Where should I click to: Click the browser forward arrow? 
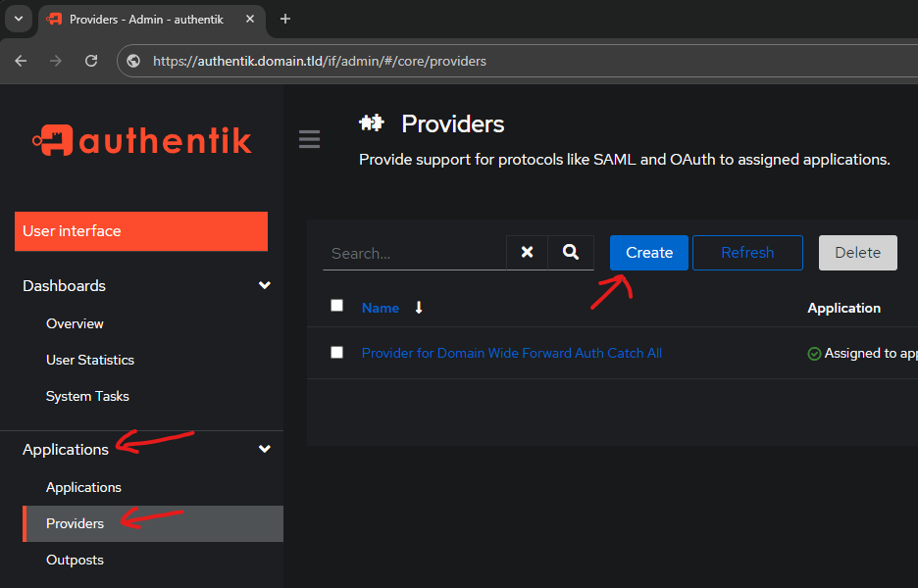coord(56,61)
